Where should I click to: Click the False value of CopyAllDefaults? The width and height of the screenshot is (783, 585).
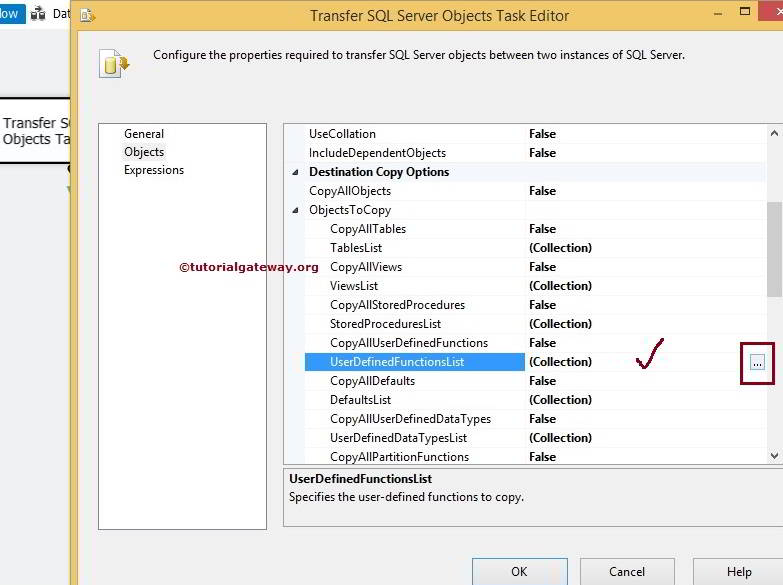tap(542, 381)
